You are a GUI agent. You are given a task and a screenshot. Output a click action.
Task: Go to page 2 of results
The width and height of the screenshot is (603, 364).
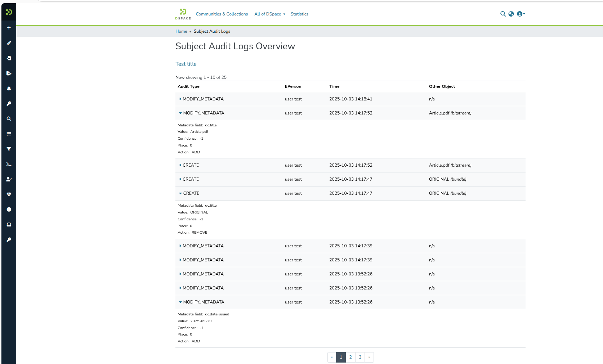point(350,357)
